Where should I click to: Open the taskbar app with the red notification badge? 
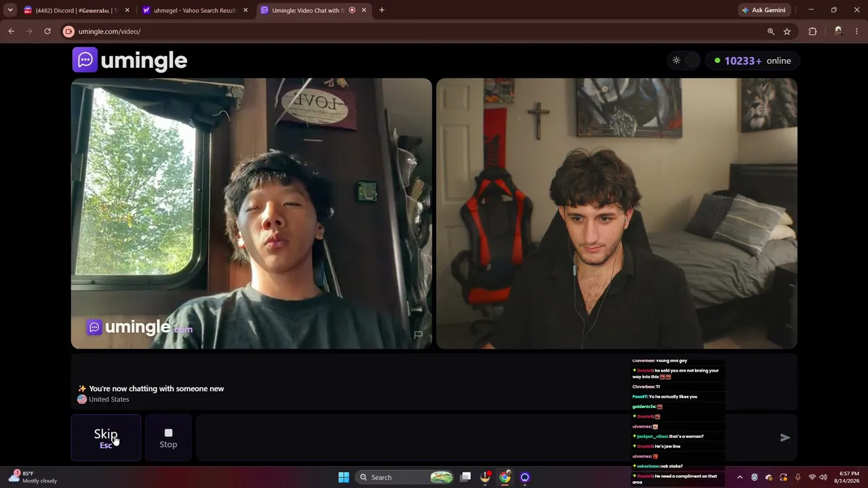pyautogui.click(x=486, y=477)
